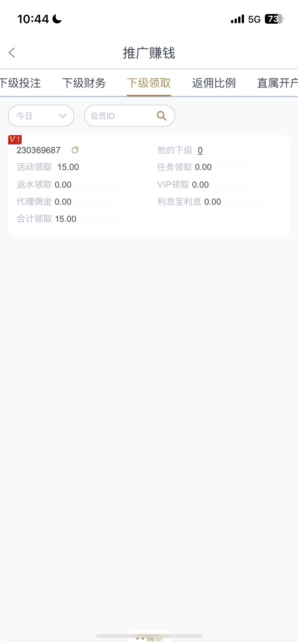Tap the home indicator bar

[149, 636]
